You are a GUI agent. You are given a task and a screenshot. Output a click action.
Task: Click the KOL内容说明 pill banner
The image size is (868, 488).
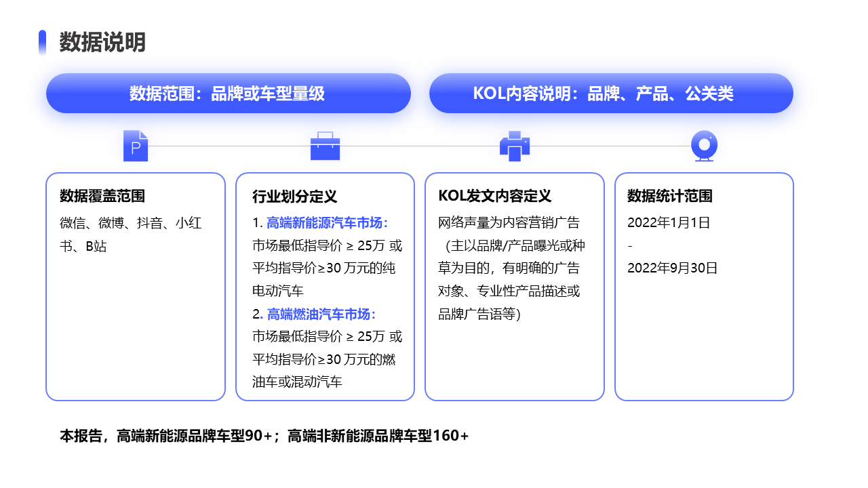611,94
